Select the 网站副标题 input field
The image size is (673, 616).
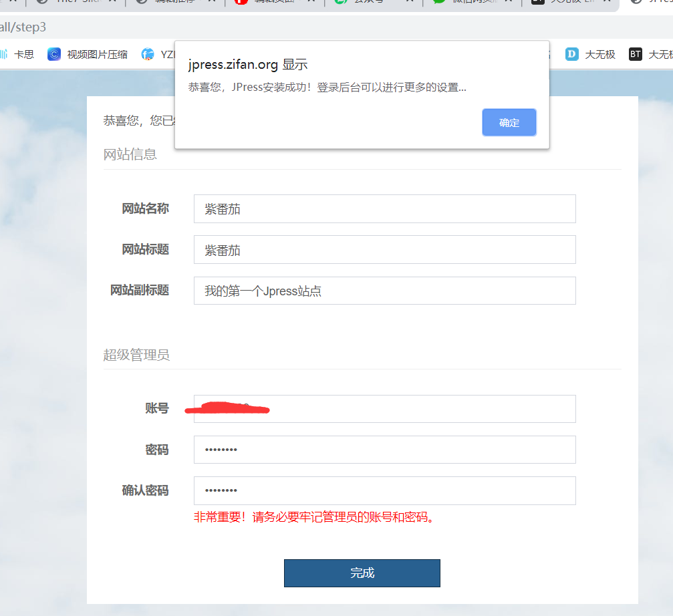(x=384, y=291)
